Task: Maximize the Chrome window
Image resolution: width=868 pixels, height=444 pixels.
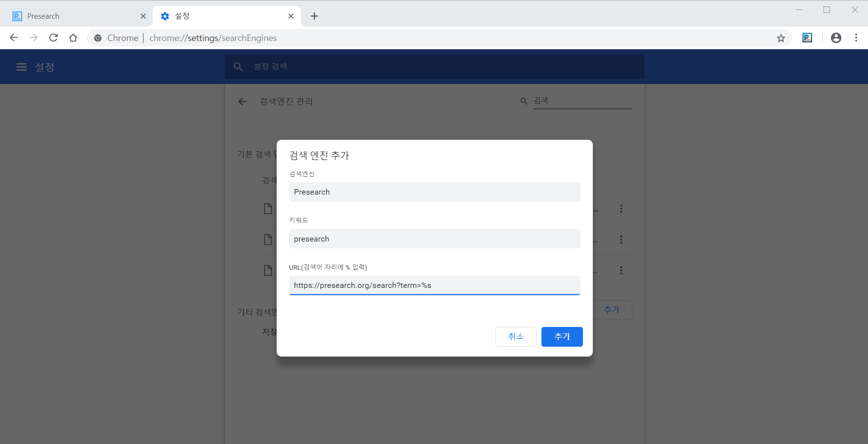Action: tap(827, 10)
